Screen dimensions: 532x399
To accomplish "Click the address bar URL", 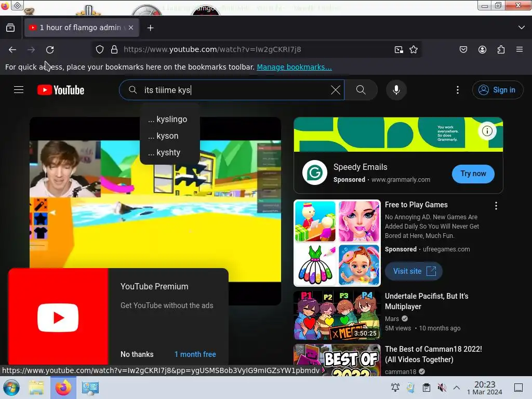I will 212,49.
